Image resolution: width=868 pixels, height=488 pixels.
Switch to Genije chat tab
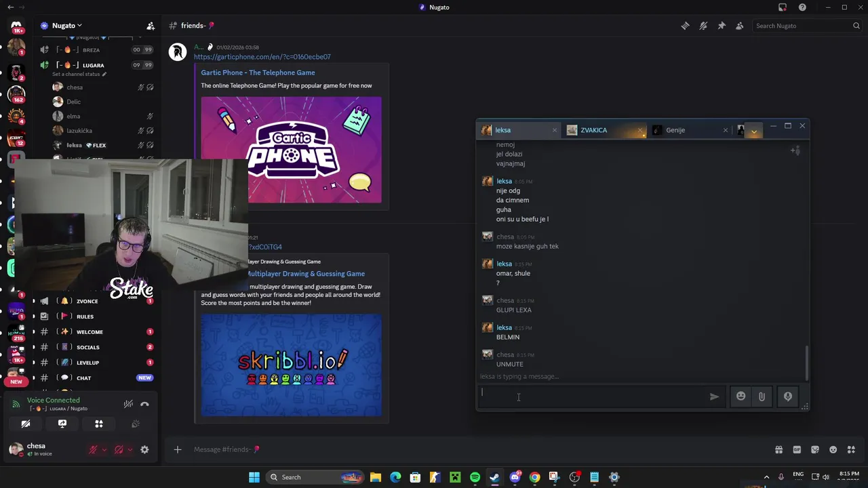point(690,130)
